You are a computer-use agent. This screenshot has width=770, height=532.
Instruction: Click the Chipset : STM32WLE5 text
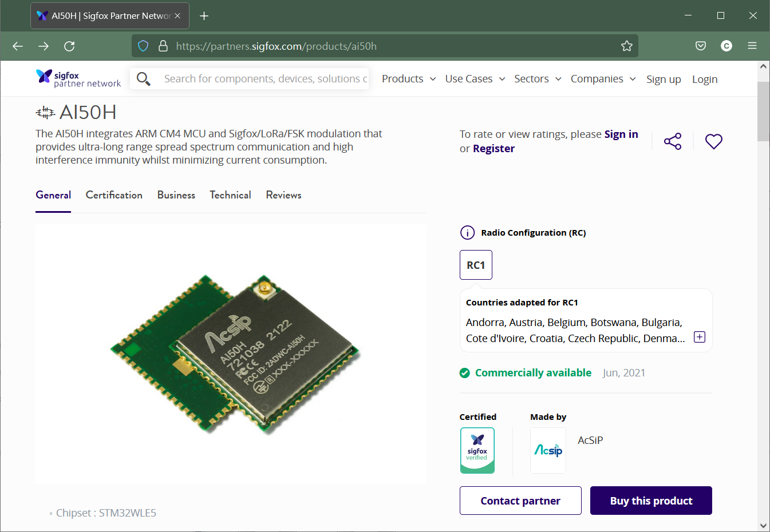(106, 513)
